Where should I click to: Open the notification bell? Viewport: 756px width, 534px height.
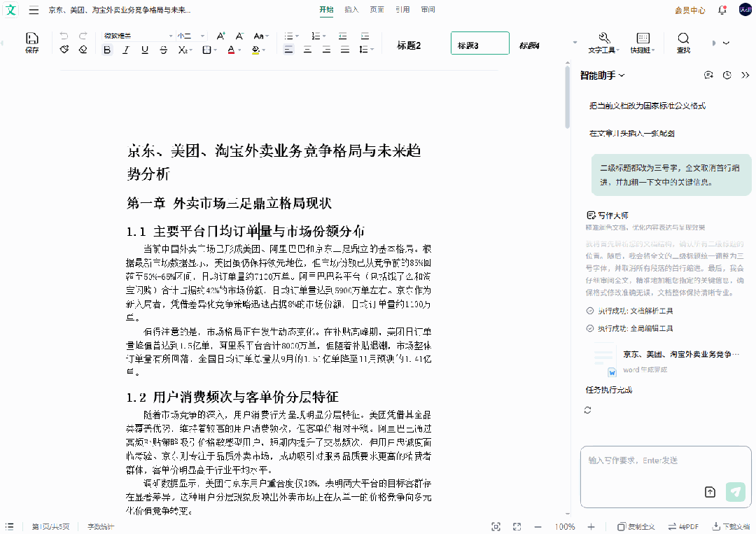[x=722, y=10]
